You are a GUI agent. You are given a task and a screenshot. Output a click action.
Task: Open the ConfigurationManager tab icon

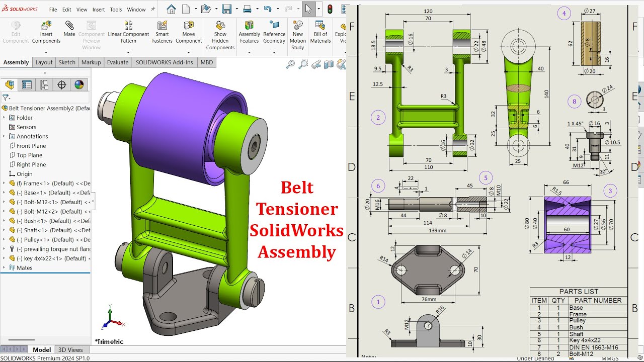(x=44, y=84)
